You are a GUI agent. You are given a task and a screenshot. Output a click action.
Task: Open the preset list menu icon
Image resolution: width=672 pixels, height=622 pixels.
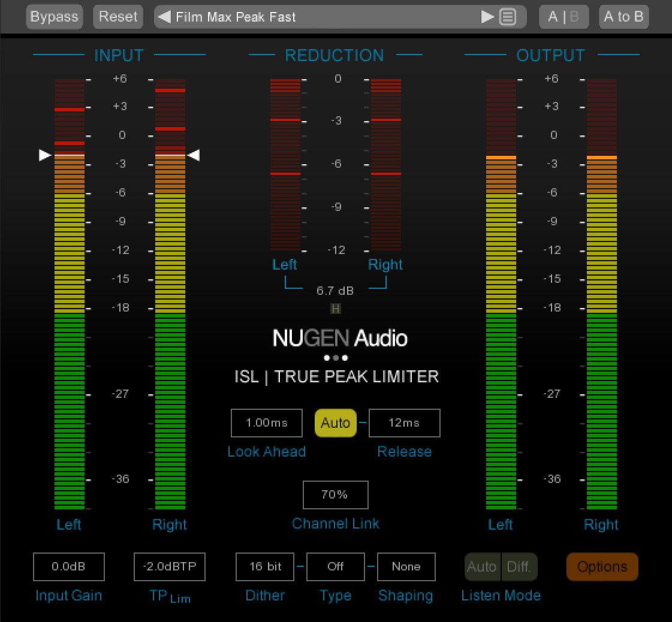(508, 17)
